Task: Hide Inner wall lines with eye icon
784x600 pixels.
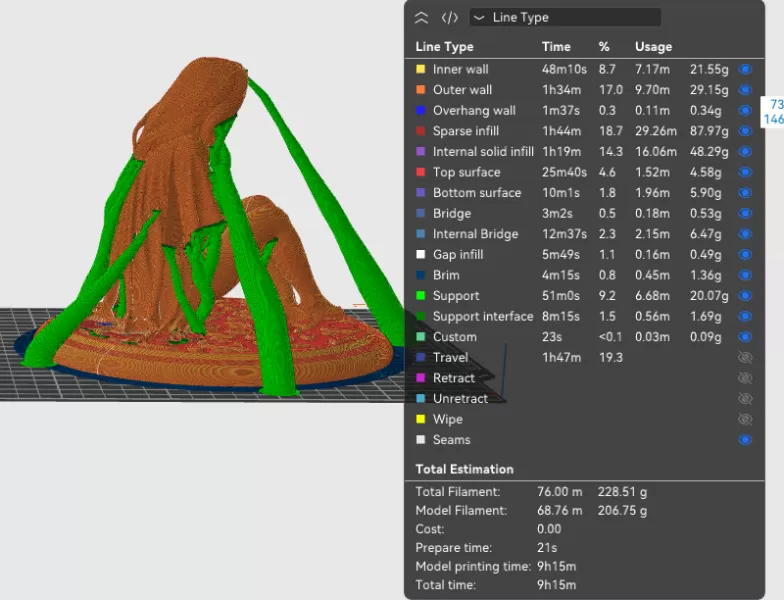Action: pos(744,69)
